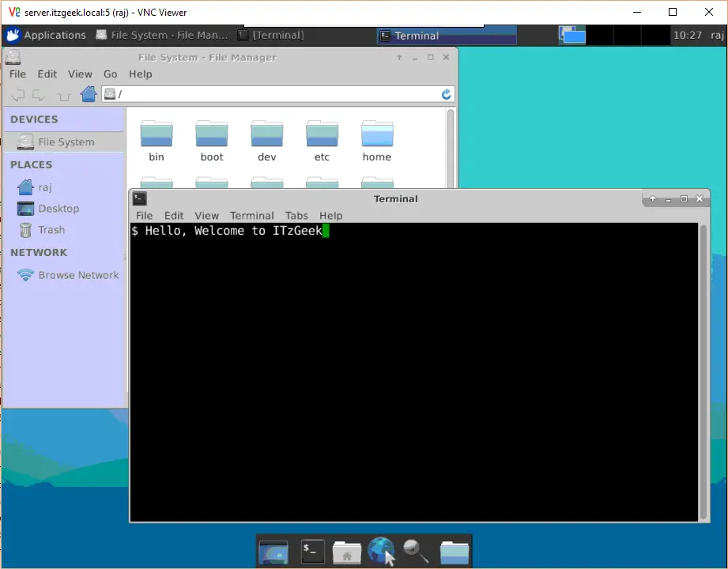Screen dimensions: 728x569
Task: Open Go menu in File Manager
Action: 110,73
